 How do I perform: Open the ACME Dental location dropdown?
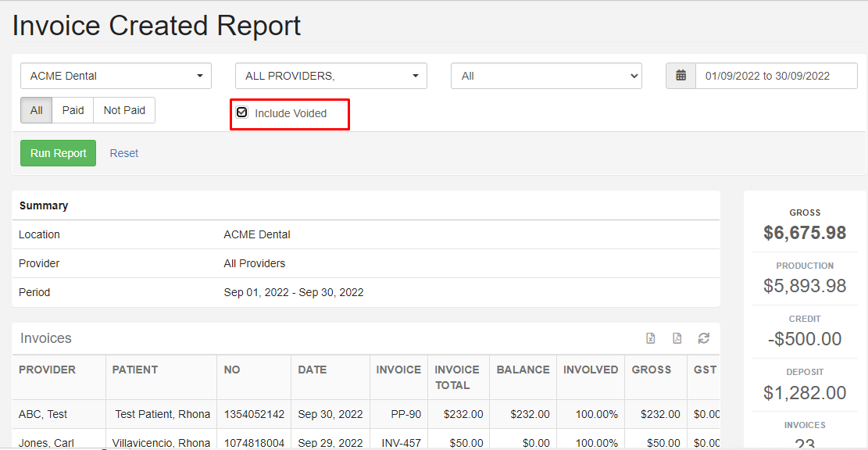116,76
